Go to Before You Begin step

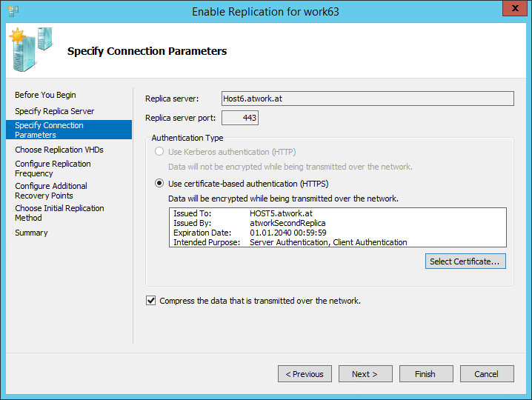45,95
